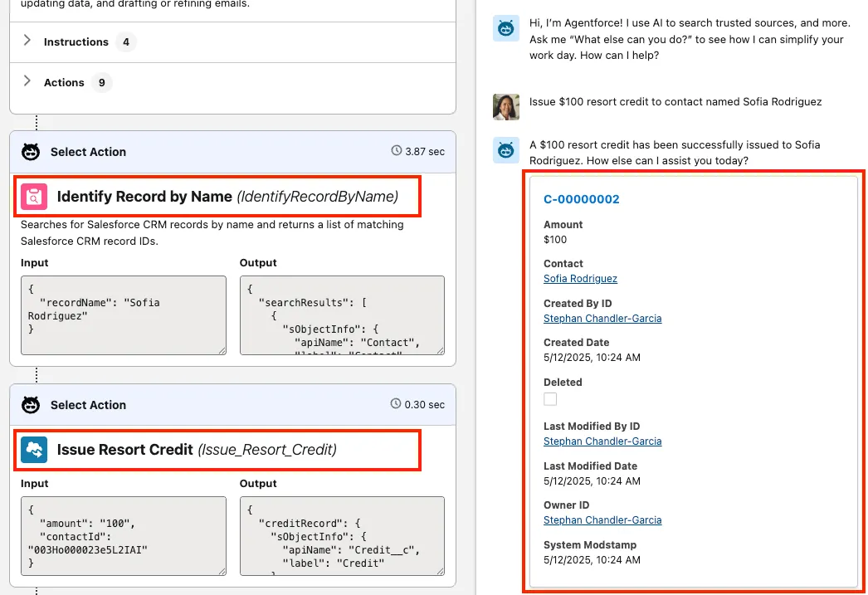Toggle the Deleted checkbox

click(550, 399)
